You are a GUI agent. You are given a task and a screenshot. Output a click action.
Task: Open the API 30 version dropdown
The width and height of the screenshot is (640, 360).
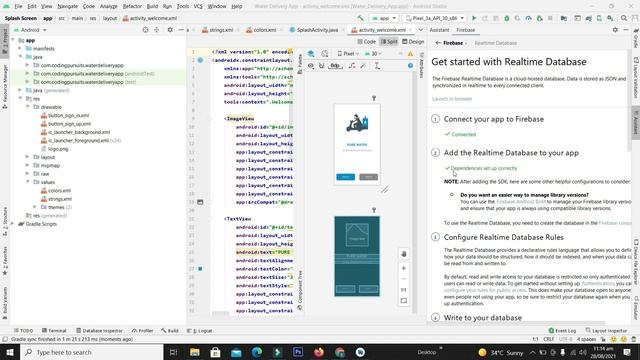373,53
